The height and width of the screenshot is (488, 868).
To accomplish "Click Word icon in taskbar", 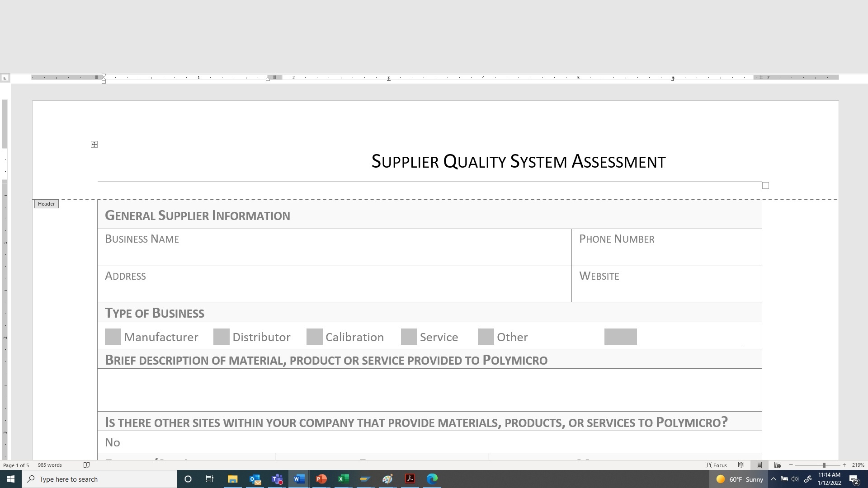I will [299, 479].
